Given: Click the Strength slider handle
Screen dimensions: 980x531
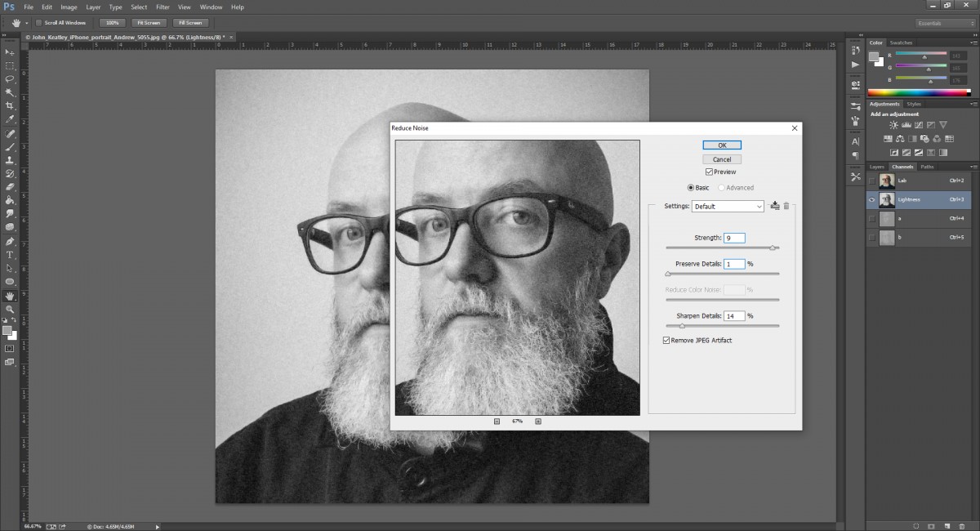Looking at the screenshot, I should pos(774,248).
